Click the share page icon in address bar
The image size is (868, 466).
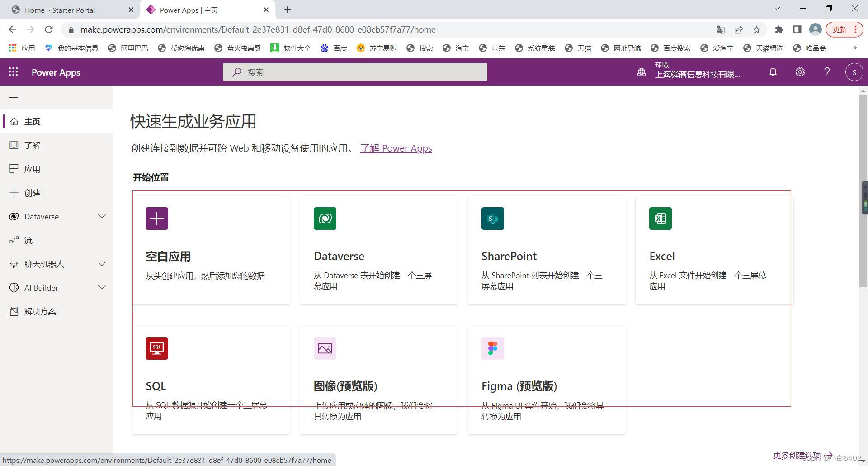pos(739,29)
